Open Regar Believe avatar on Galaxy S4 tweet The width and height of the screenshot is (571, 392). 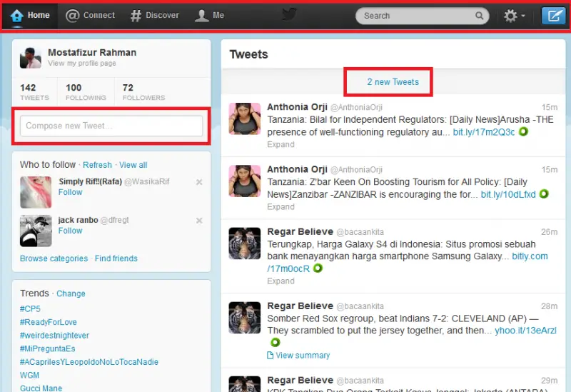pos(245,243)
